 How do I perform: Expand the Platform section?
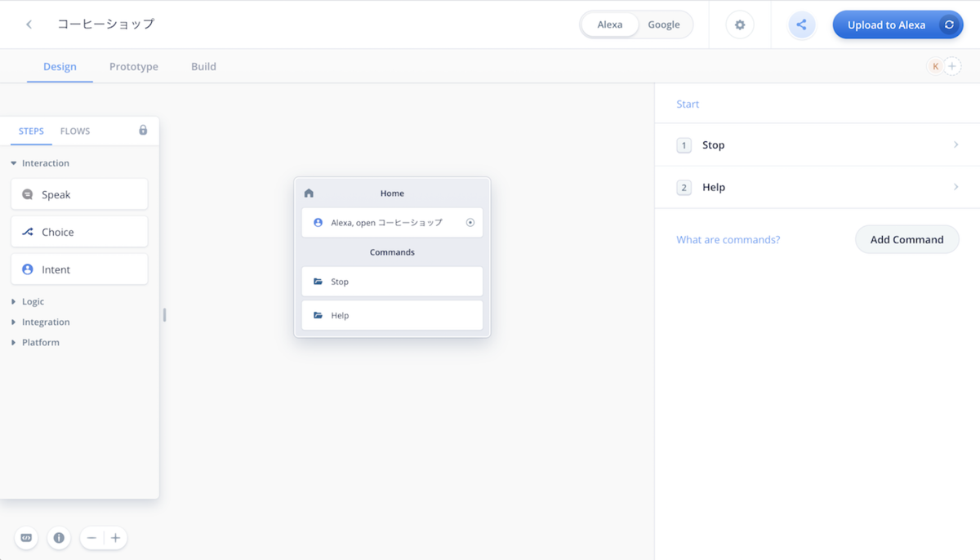tap(35, 342)
